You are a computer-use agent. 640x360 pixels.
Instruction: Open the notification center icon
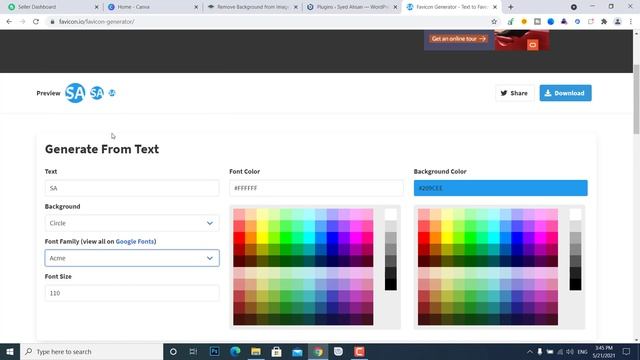627,351
